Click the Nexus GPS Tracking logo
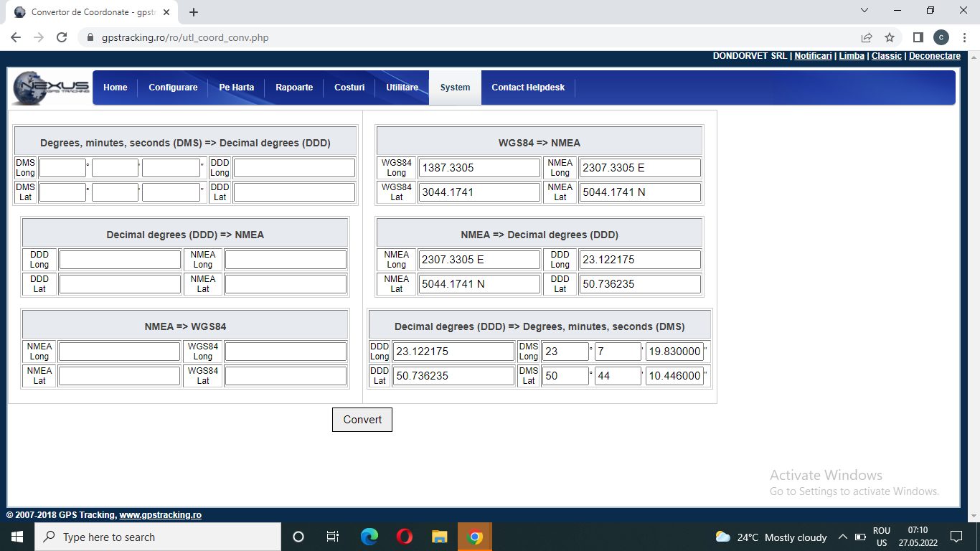The height and width of the screenshot is (551, 980). [51, 88]
